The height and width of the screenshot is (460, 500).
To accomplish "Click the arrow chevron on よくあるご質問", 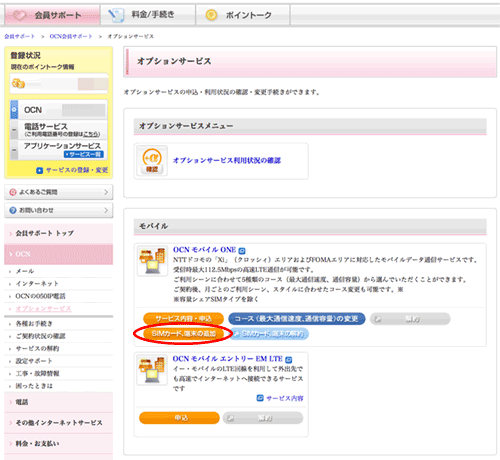I will click(x=106, y=192).
